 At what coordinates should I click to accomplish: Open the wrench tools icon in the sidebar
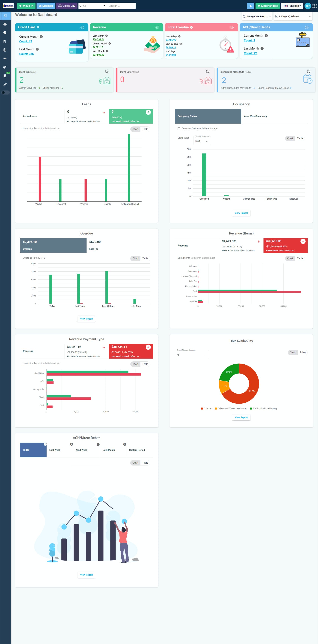(x=5, y=84)
